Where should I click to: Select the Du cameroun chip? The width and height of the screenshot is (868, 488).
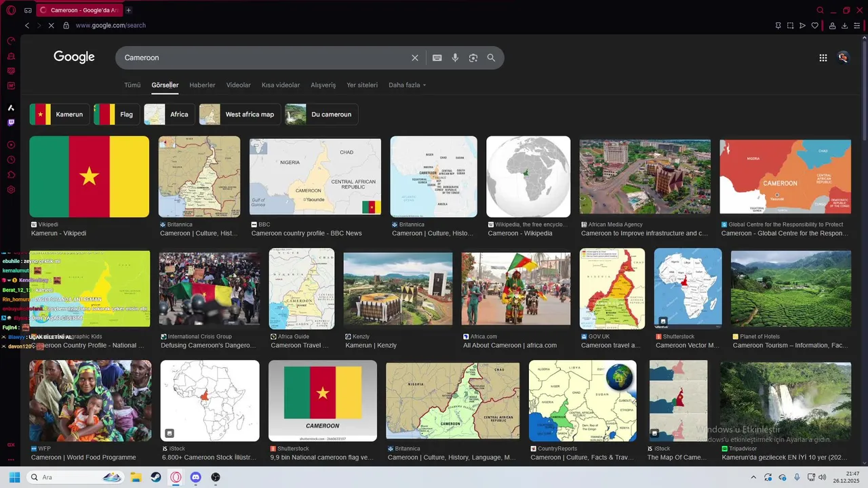[321, 115]
